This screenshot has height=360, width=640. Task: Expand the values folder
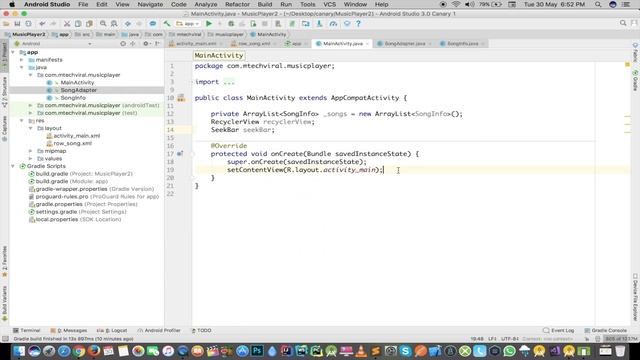31,159
